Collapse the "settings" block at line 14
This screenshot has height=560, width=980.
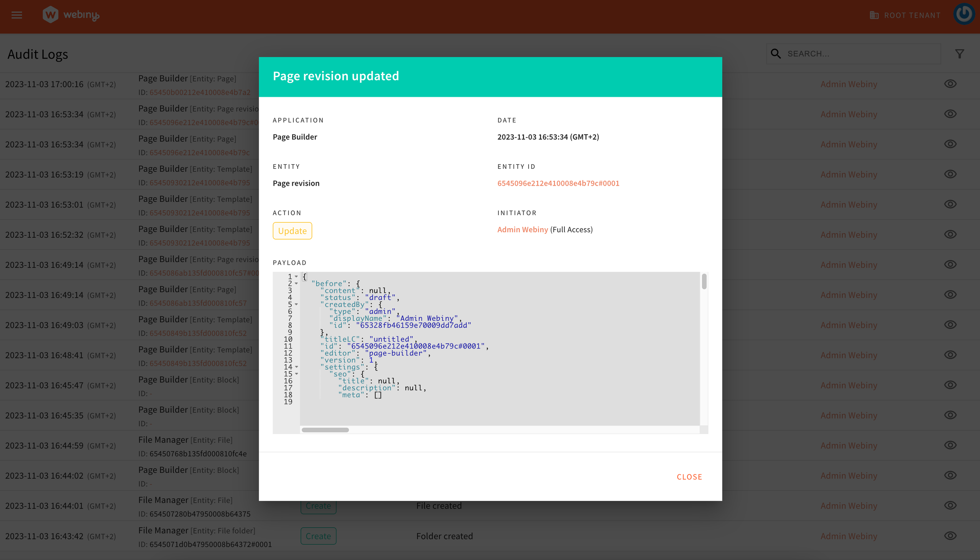coord(296,367)
